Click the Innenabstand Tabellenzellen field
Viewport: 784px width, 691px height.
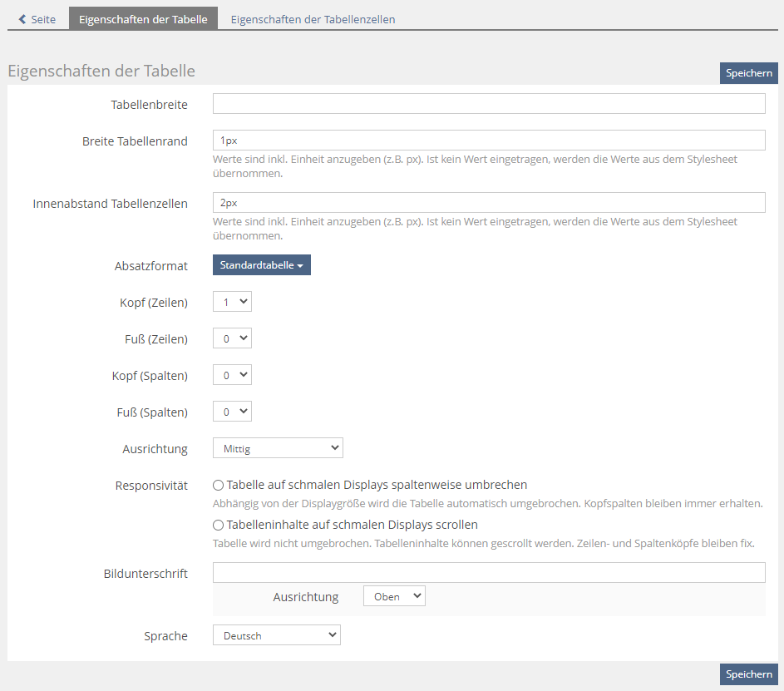489,203
